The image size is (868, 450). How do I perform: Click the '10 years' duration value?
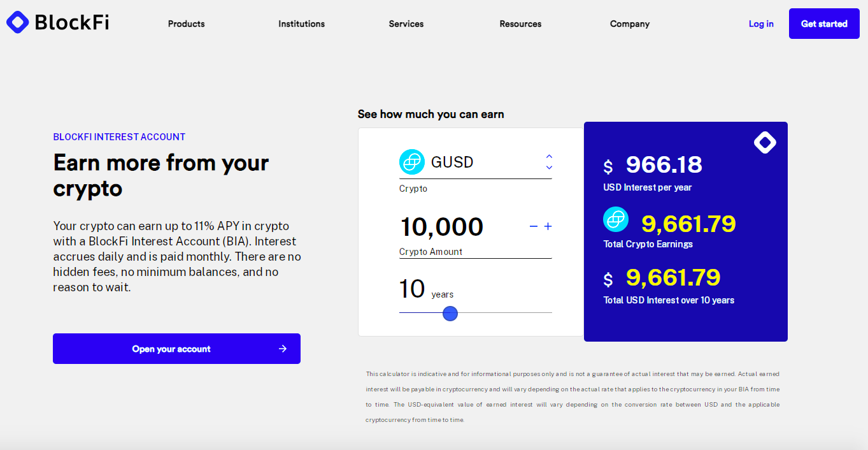(426, 289)
